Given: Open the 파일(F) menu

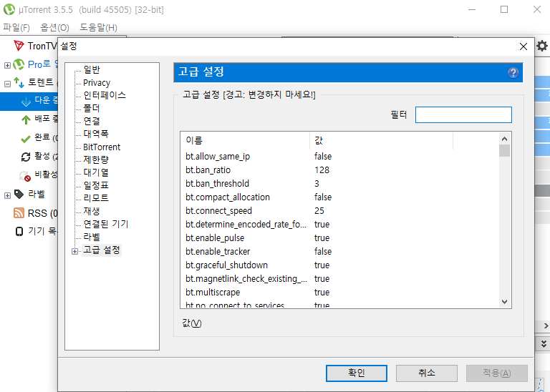Looking at the screenshot, I should pyautogui.click(x=16, y=27).
